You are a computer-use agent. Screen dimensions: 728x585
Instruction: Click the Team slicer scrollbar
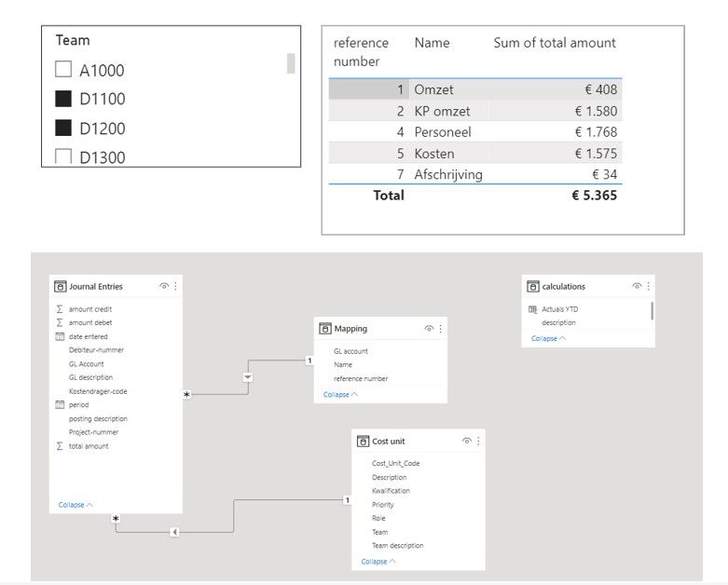(291, 63)
